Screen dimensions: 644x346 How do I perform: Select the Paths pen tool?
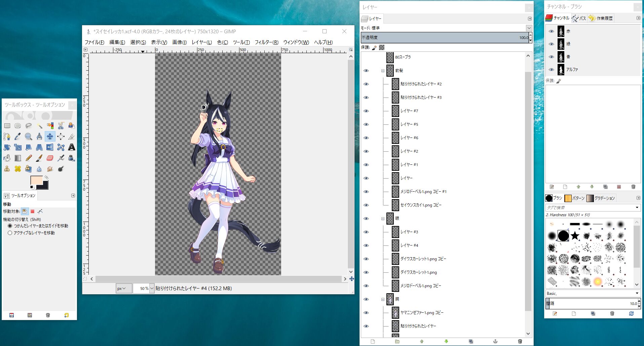[x=7, y=137]
